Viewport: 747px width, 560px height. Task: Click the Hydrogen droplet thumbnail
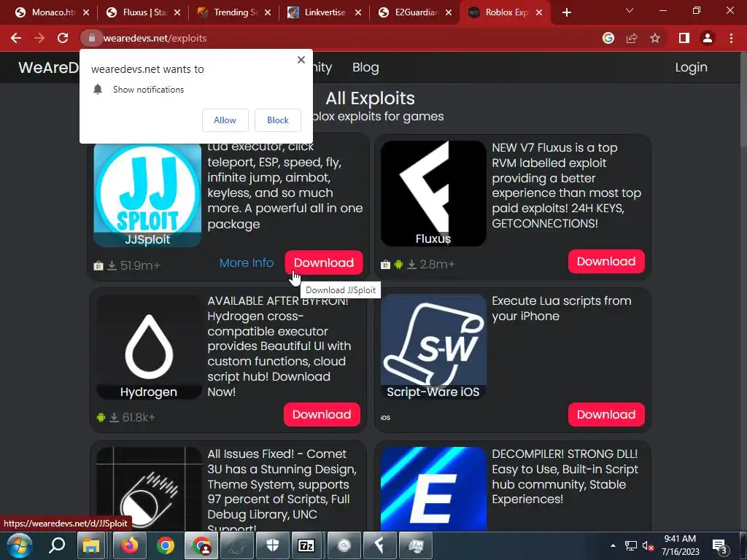pos(149,347)
